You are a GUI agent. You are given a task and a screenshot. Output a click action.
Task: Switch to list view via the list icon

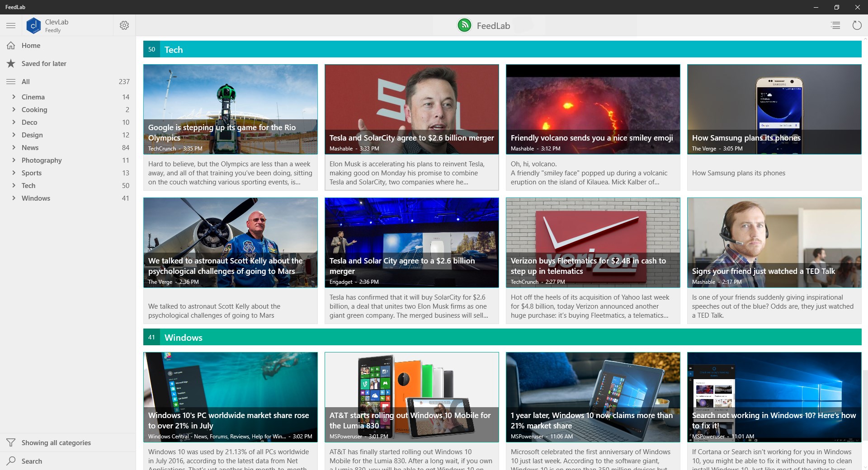pos(836,25)
